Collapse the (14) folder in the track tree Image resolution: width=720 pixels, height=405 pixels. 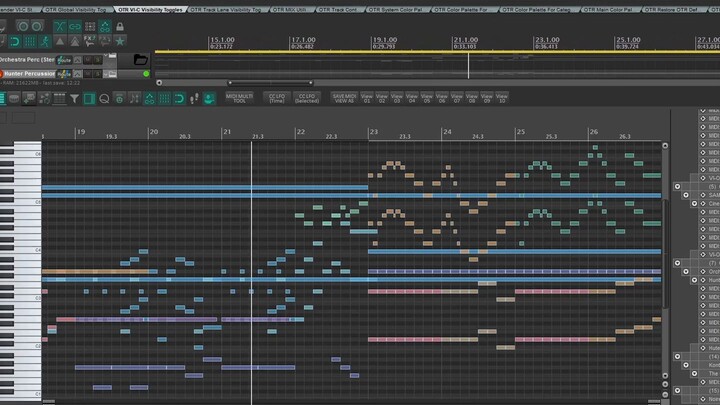click(x=677, y=356)
